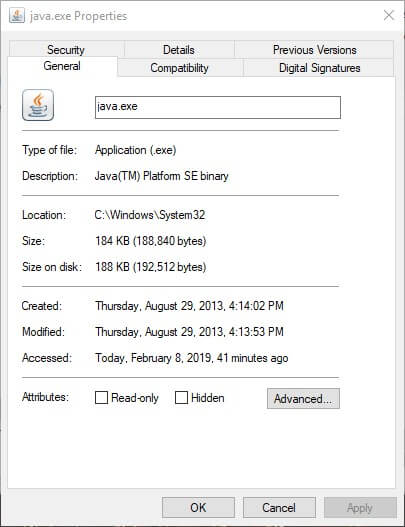Screen dimensions: 405x527
Task: Click the Attributes label
Action: coord(45,397)
